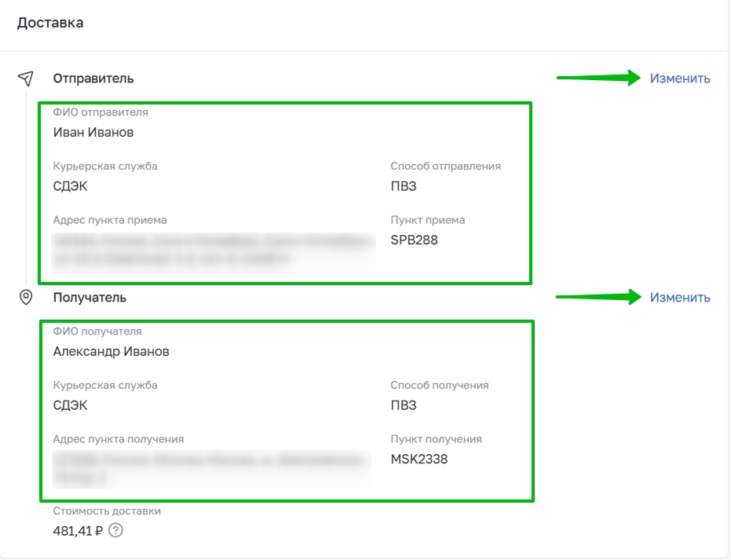The image size is (731, 560).
Task: Click the pickup point code SPB288
Action: (x=414, y=240)
